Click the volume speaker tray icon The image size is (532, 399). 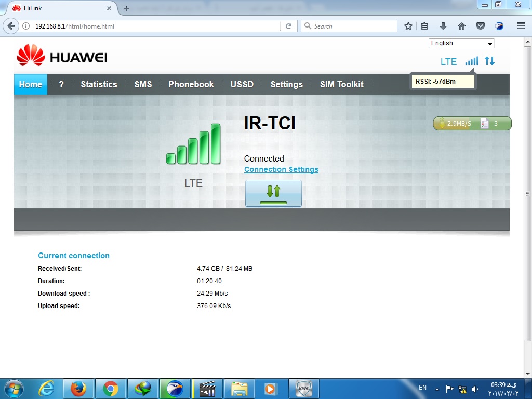(x=475, y=389)
